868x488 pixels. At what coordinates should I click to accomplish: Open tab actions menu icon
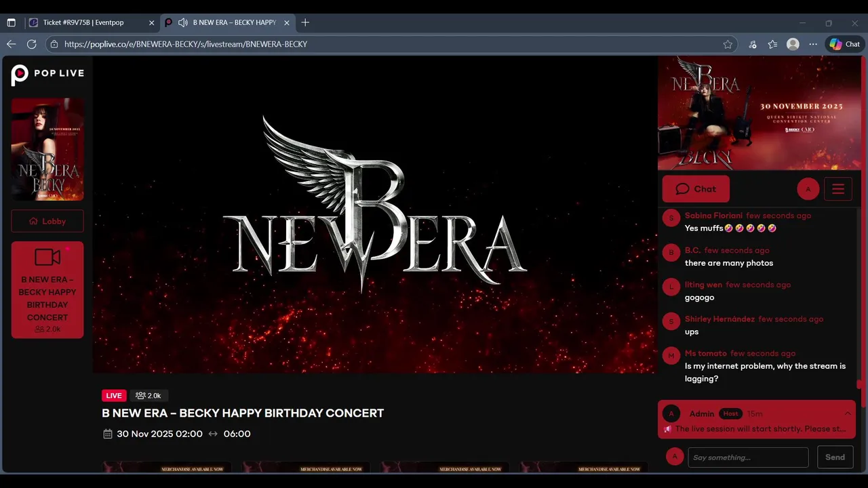11,22
